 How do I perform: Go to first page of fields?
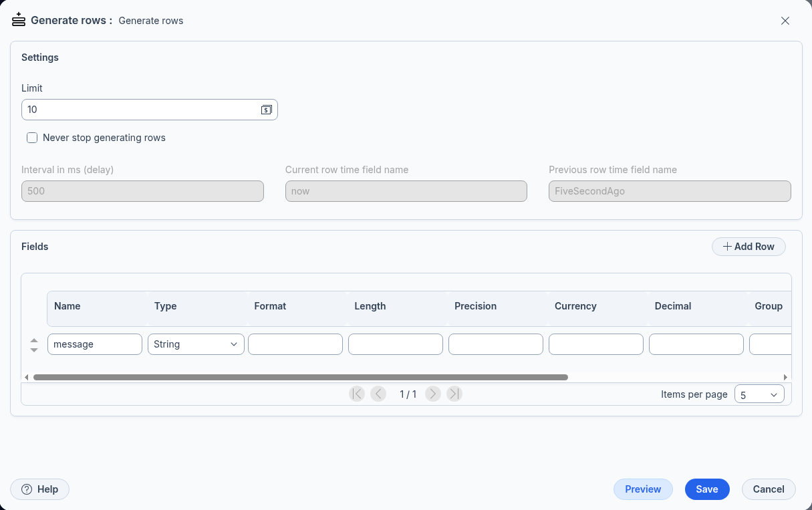[357, 394]
